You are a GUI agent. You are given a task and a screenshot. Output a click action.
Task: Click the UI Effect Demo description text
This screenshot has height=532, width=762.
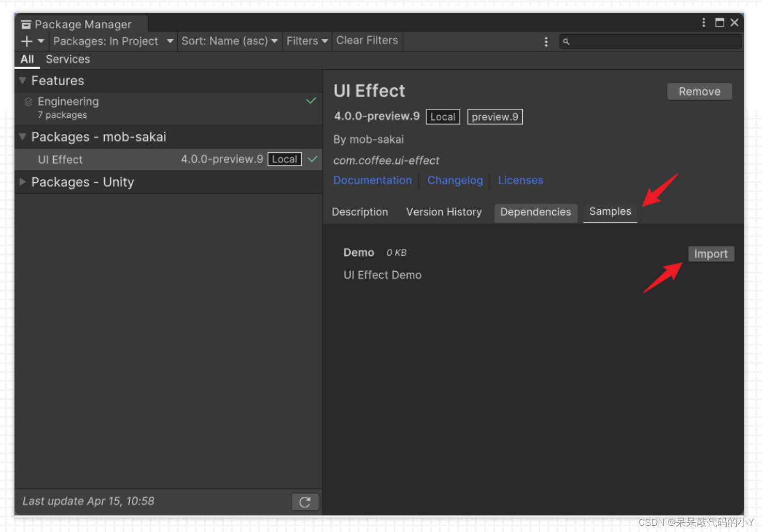(383, 275)
